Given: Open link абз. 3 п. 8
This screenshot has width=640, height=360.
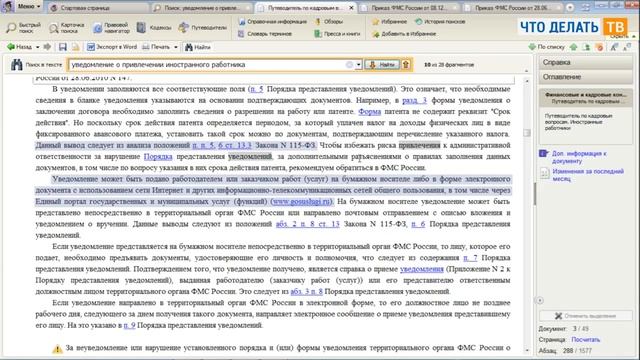Looking at the screenshot, I should point(307,291).
